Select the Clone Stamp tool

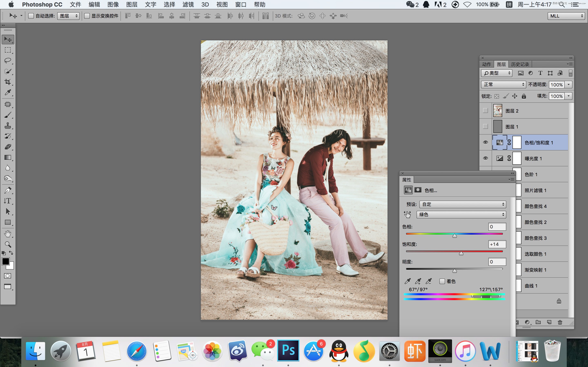tap(8, 125)
